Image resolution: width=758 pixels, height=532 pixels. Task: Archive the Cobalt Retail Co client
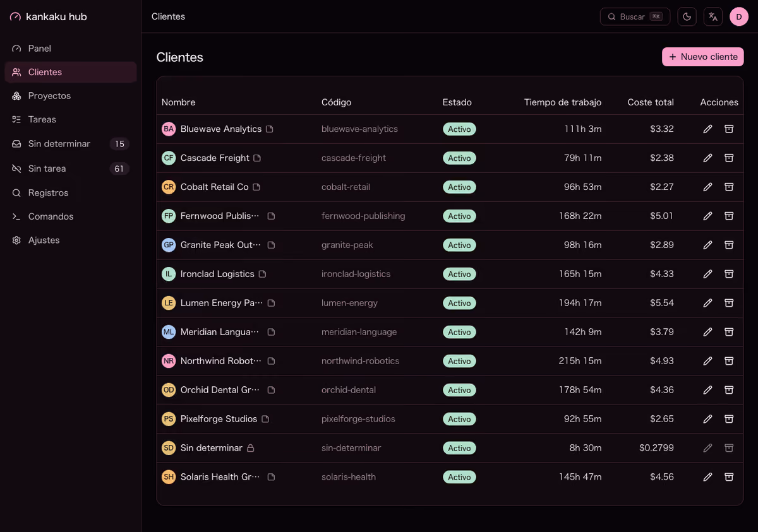[729, 187]
